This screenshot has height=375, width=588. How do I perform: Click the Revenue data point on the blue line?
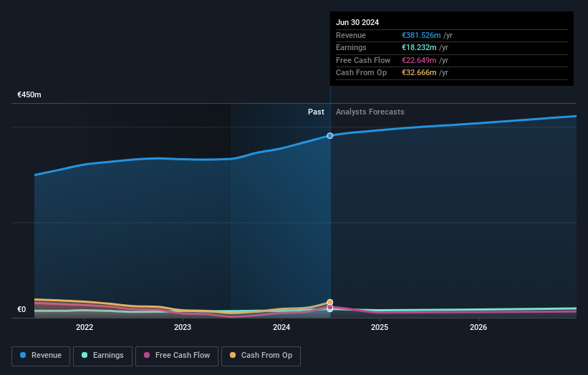click(x=329, y=135)
